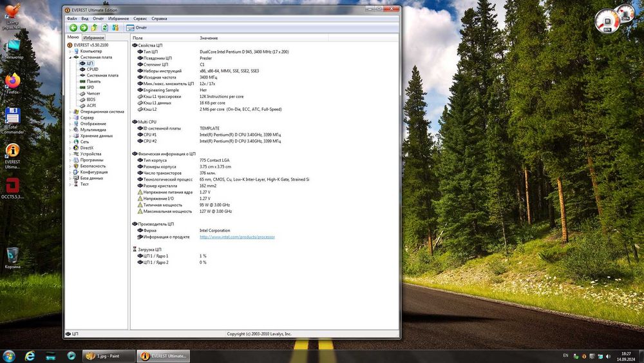Image resolution: width=644 pixels, height=363 pixels.
Task: Expand the Сервер tree node
Action: pos(70,117)
